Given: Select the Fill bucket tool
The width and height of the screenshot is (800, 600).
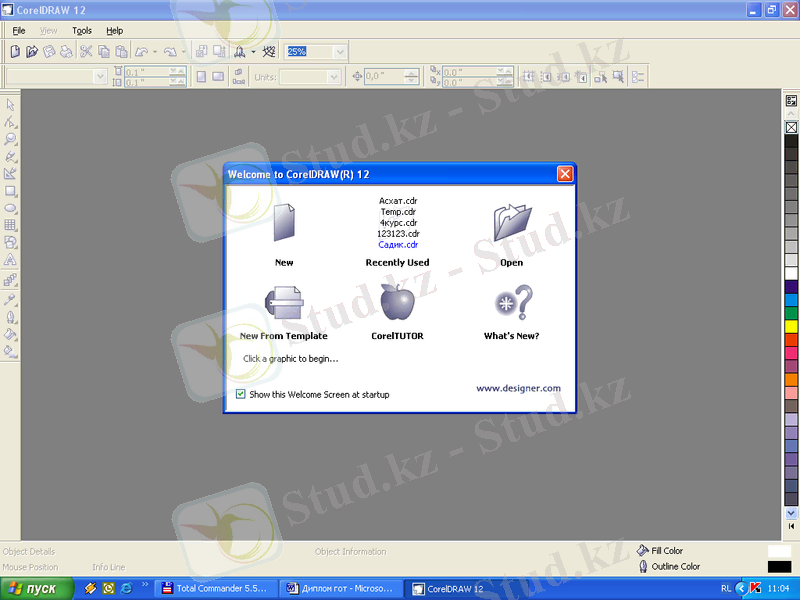Looking at the screenshot, I should point(10,334).
